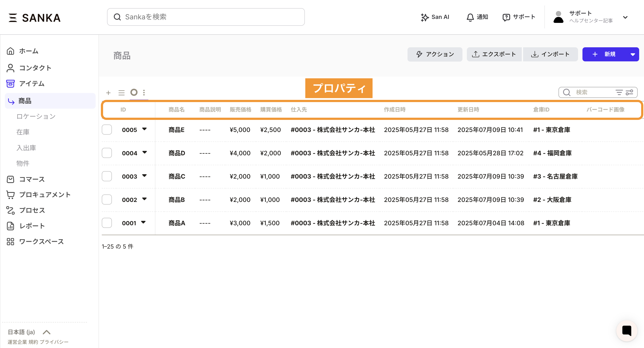The height and width of the screenshot is (348, 644).
Task: Open the three-dot view options menu
Action: pyautogui.click(x=144, y=93)
